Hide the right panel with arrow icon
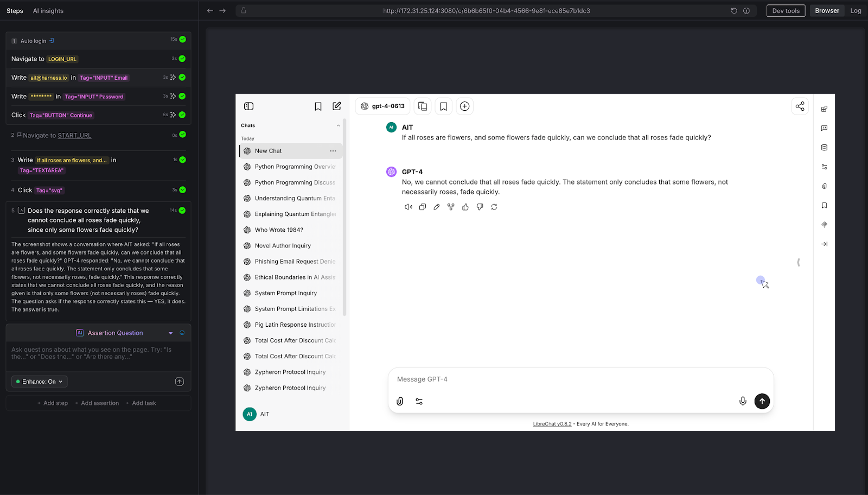The image size is (868, 495). [824, 244]
